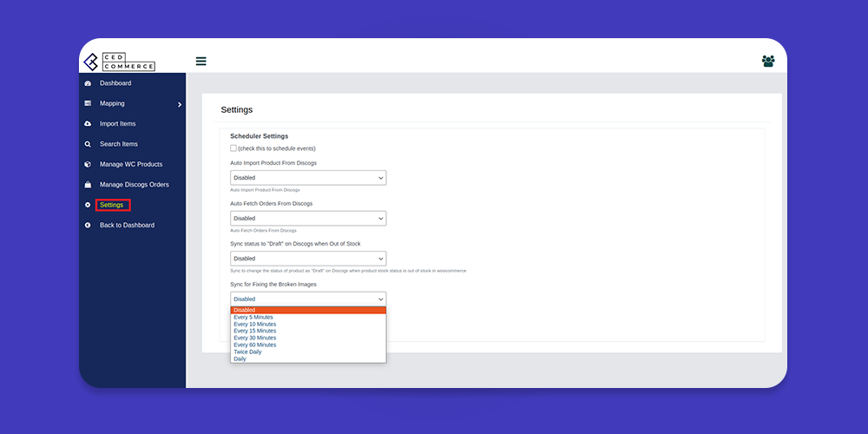Click the Import Items cloud icon
The height and width of the screenshot is (434, 868).
tap(88, 124)
